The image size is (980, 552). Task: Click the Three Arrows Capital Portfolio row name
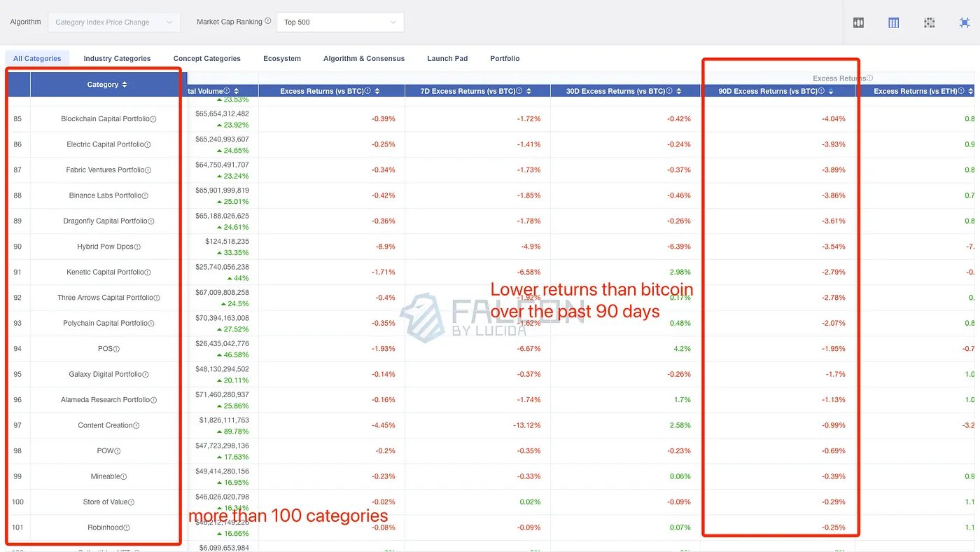(105, 298)
